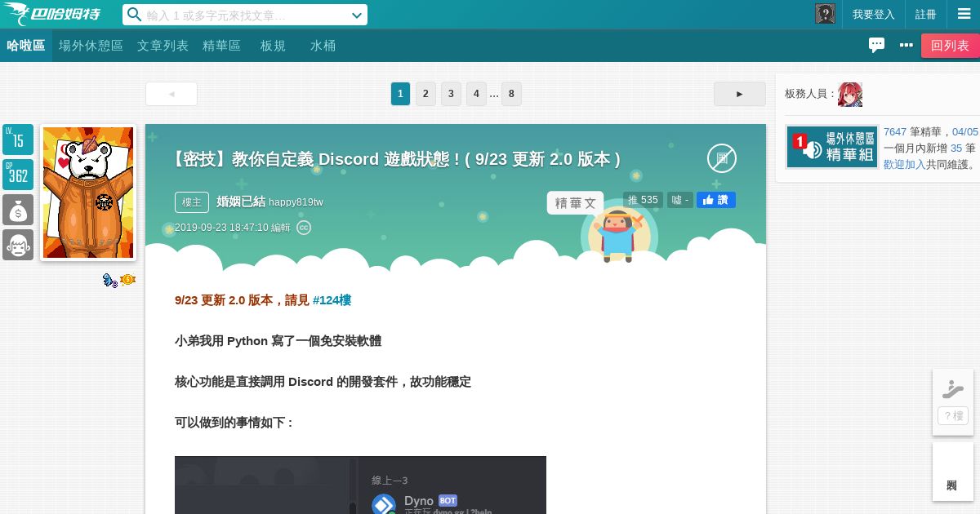Click the search magnifier icon
The width and height of the screenshot is (980, 514).
coord(135,15)
